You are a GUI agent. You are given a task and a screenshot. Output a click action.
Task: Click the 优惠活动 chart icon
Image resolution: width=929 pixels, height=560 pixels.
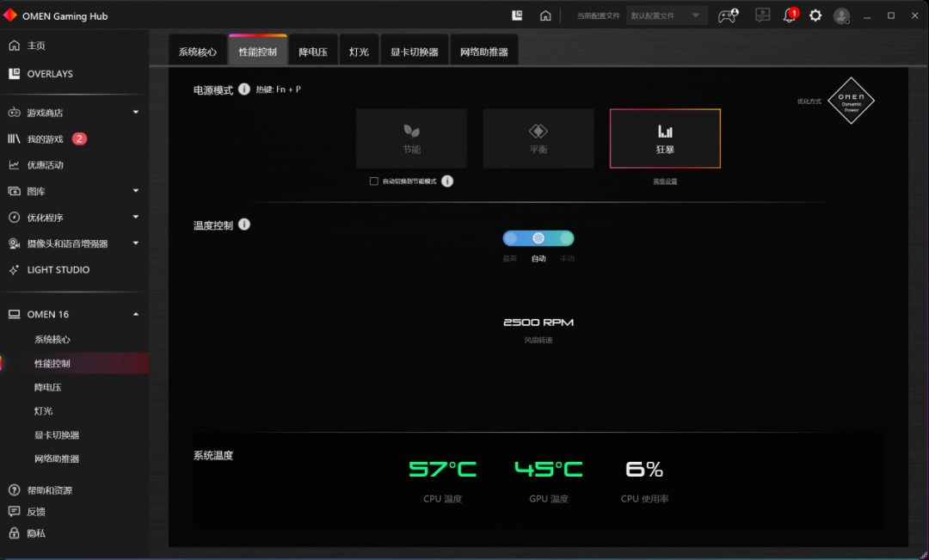click(x=15, y=165)
